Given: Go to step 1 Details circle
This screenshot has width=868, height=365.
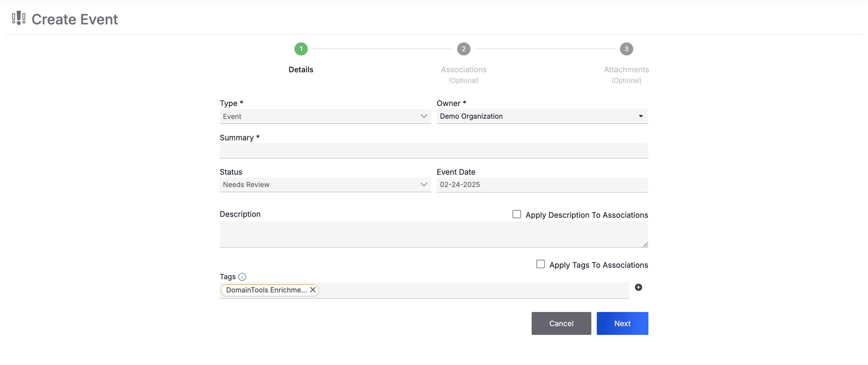Looking at the screenshot, I should [301, 49].
